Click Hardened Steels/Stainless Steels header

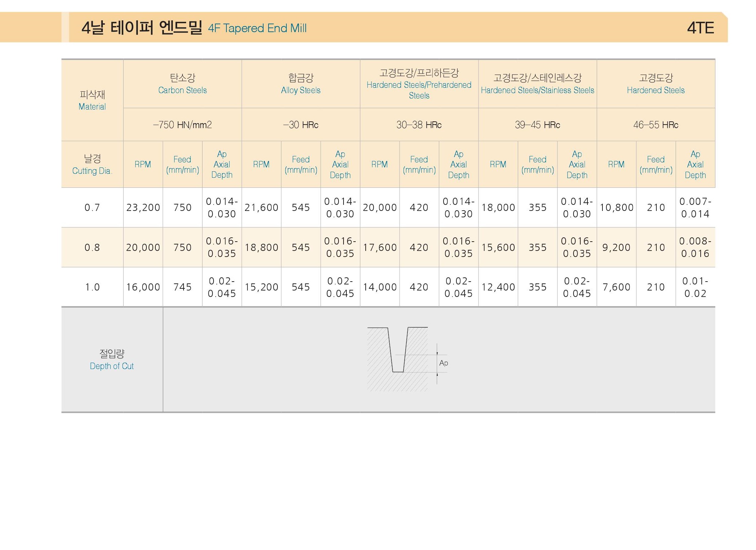pos(537,84)
